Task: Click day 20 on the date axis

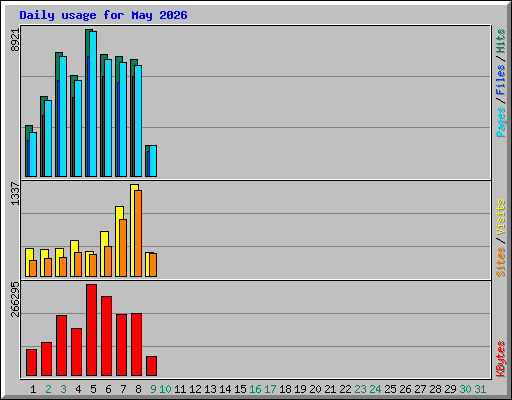Action: click(315, 389)
